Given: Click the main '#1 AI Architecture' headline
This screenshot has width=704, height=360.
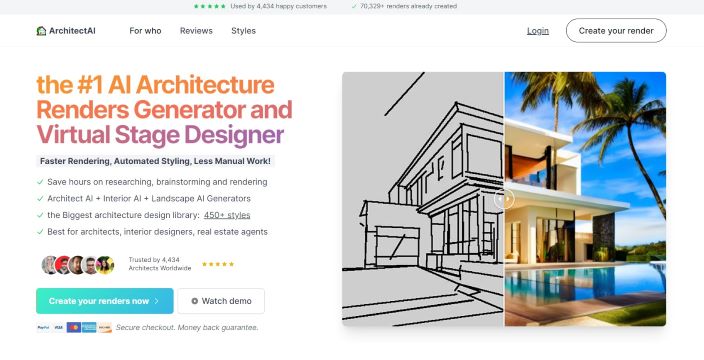Looking at the screenshot, I should pyautogui.click(x=164, y=110).
